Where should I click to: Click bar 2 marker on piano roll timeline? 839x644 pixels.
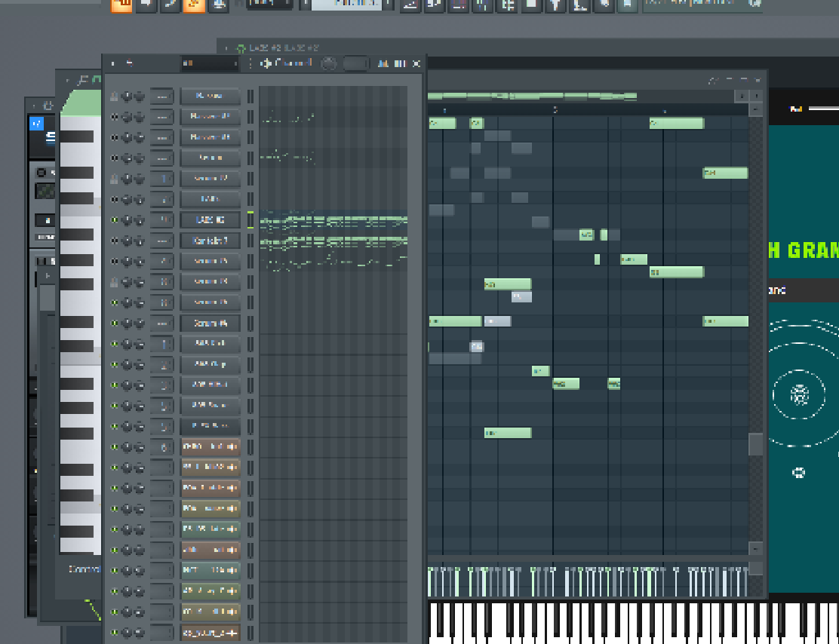(x=555, y=109)
